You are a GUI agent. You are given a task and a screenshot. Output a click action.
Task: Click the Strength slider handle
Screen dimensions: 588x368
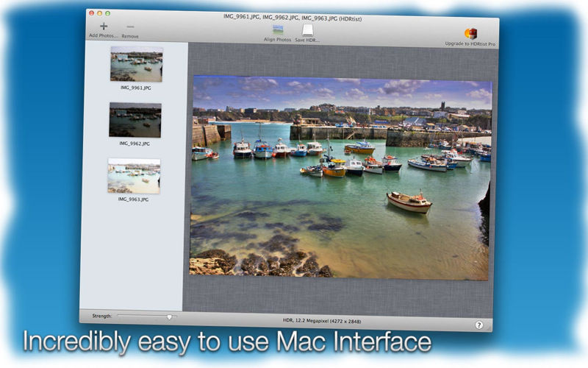[x=169, y=317]
